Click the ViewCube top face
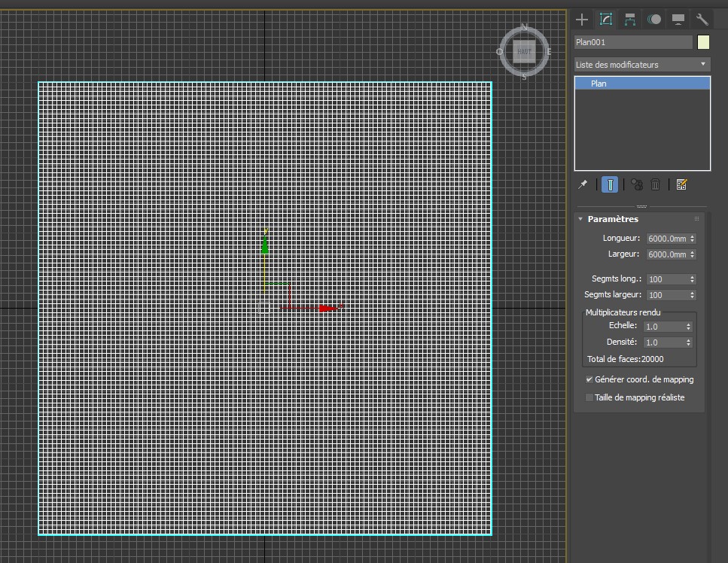Screen dimensions: 728x563 (x=524, y=51)
